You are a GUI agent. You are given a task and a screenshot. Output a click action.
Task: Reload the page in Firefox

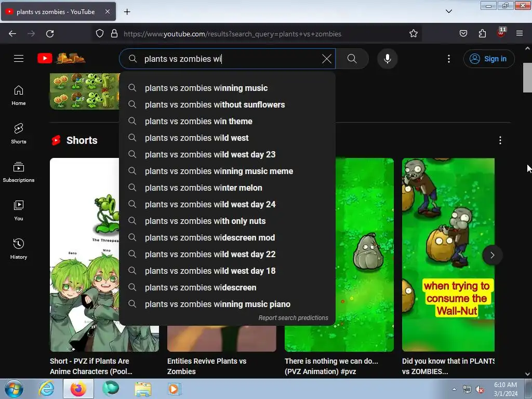pyautogui.click(x=50, y=34)
